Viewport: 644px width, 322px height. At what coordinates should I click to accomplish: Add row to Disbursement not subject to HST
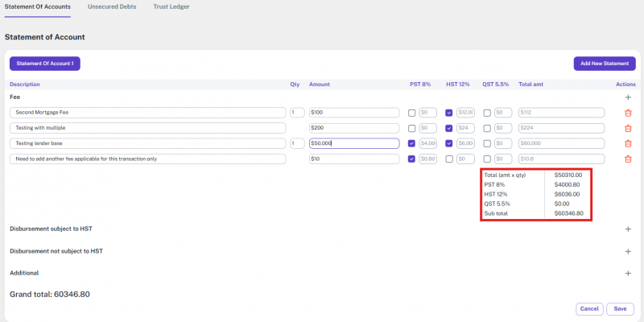(628, 251)
